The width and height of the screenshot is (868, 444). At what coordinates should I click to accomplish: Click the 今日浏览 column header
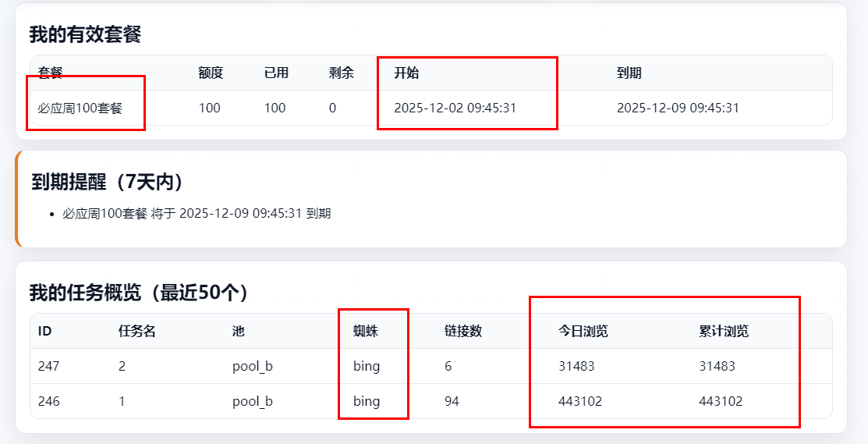click(x=583, y=331)
